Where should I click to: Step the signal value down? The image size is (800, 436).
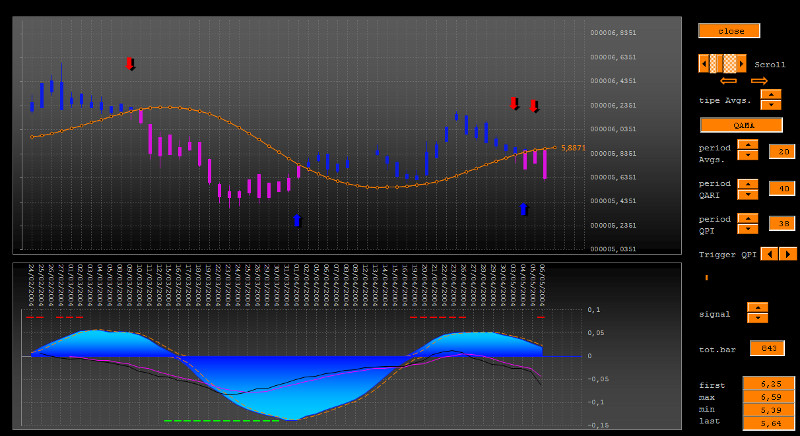tap(757, 318)
